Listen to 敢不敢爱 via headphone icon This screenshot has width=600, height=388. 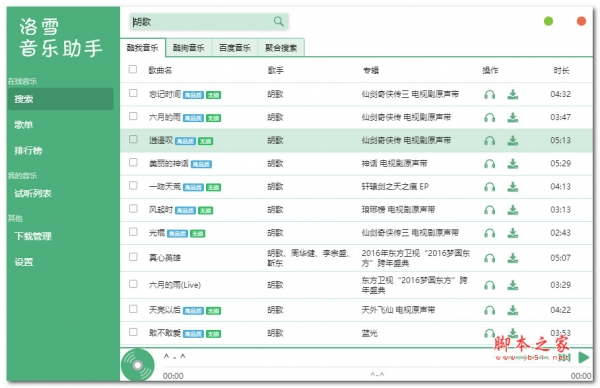click(x=489, y=333)
